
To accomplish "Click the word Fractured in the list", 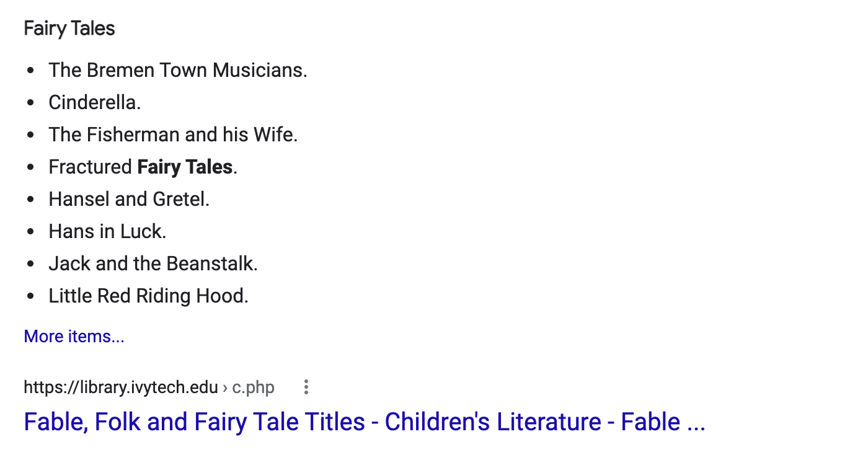I will click(x=91, y=167).
